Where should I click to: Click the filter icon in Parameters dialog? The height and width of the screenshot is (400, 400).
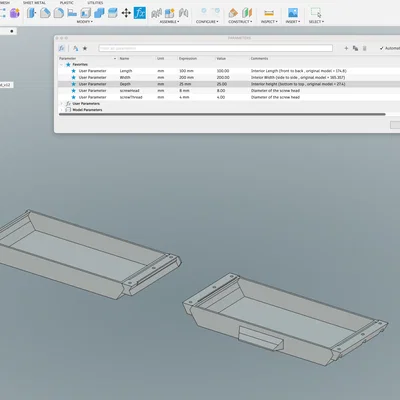coord(76,48)
